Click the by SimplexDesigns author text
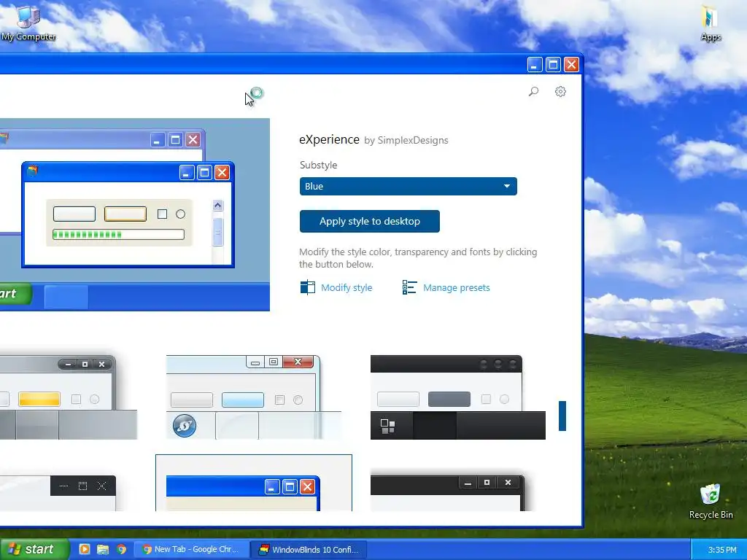Screen dimensions: 747x560 406,141
